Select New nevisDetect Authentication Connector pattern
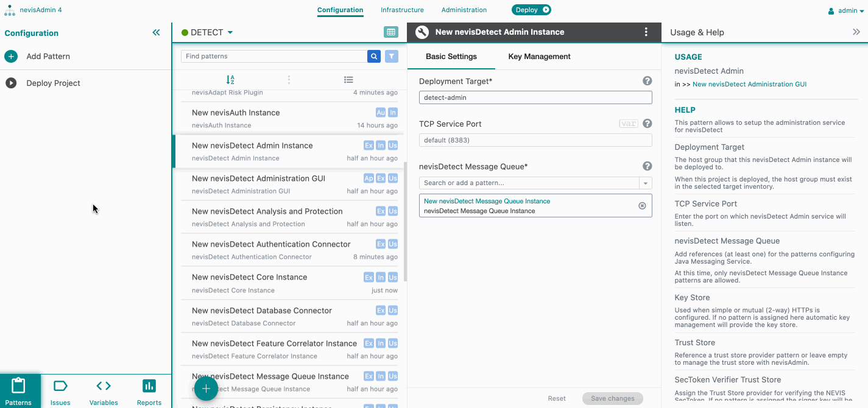Viewport: 868px width, 408px height. click(289, 250)
